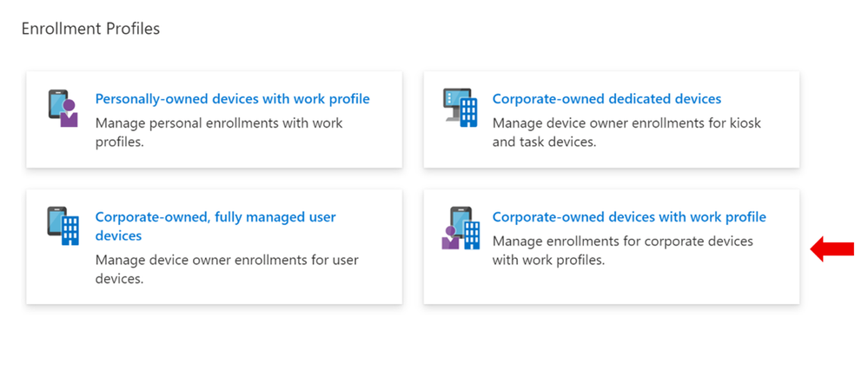Click the personally-owned work profile phone icon
The height and width of the screenshot is (371, 868).
pos(63,109)
